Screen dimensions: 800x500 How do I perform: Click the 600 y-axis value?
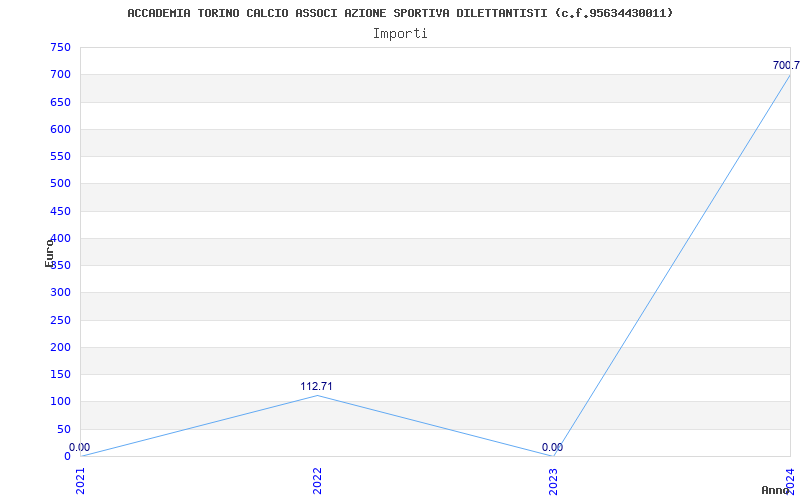tap(60, 129)
